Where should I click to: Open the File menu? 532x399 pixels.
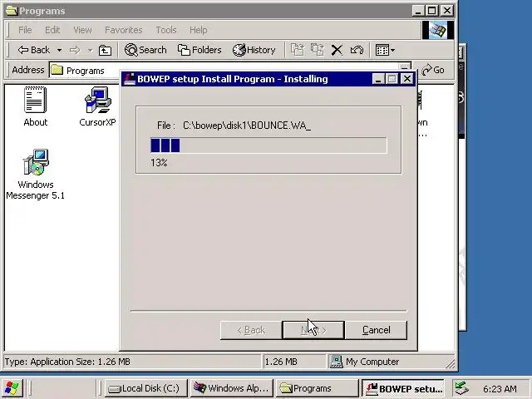click(25, 30)
